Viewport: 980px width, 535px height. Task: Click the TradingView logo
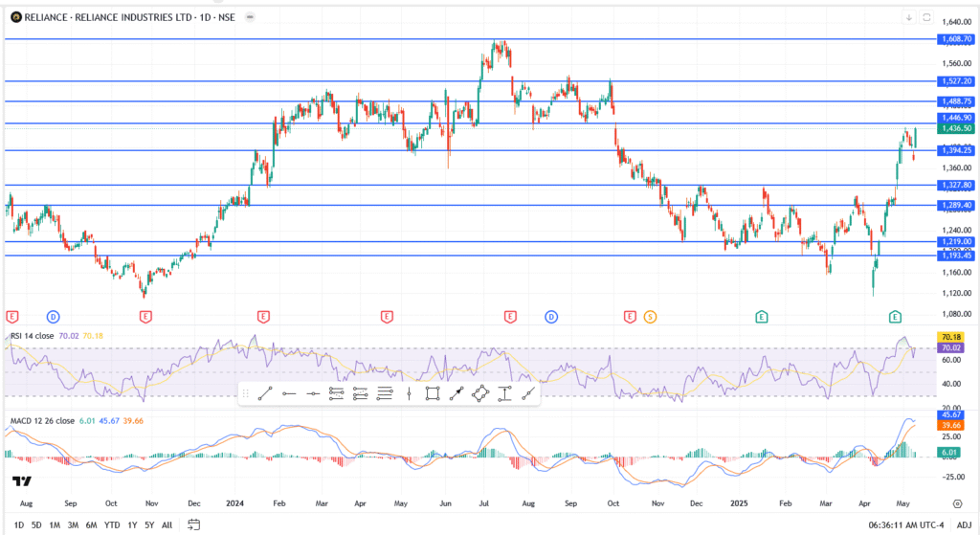coord(21,480)
